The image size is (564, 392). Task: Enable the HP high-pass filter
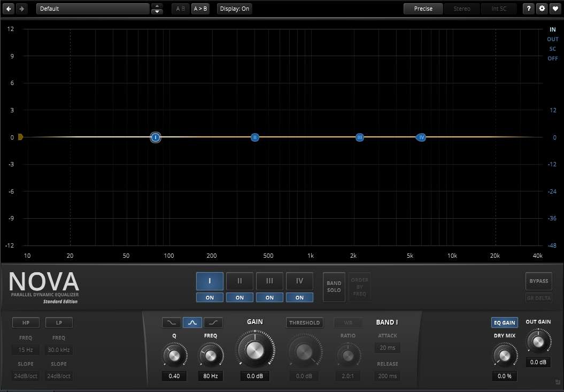[x=26, y=322]
